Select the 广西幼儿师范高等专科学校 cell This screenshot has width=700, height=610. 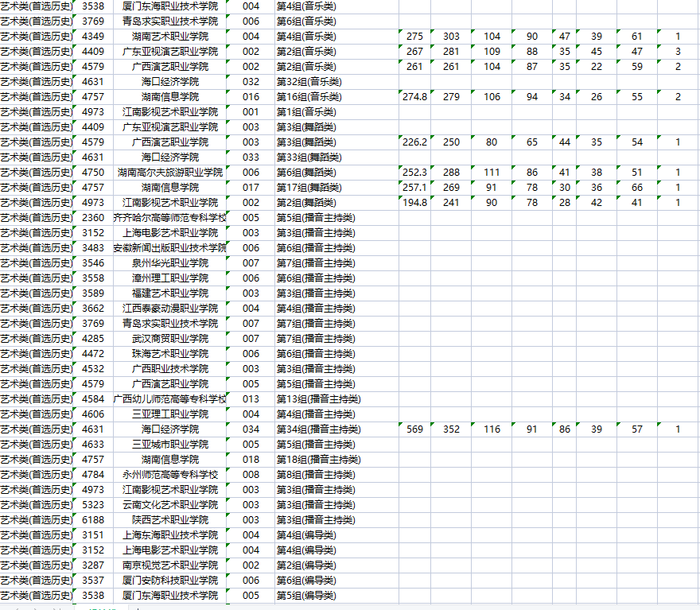pyautogui.click(x=169, y=399)
